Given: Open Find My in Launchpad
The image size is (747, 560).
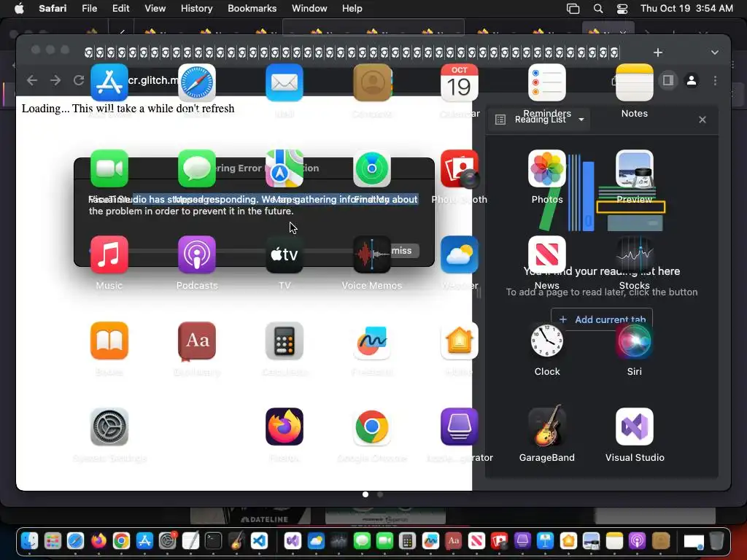Looking at the screenshot, I should coord(372,168).
